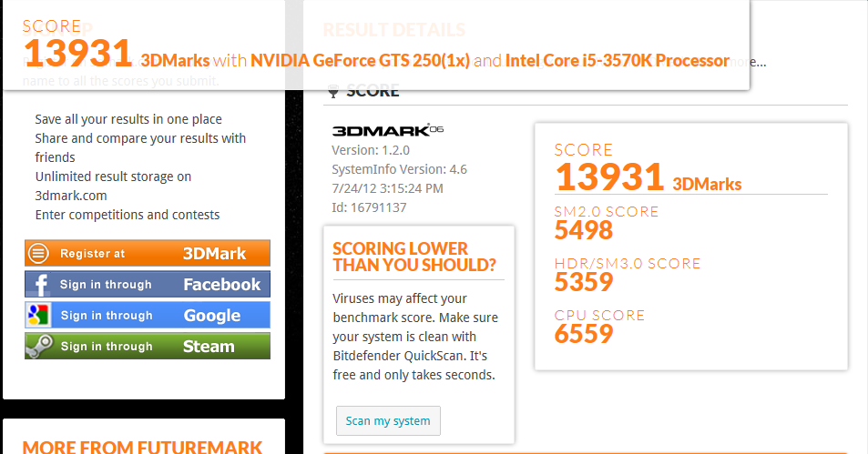This screenshot has width=868, height=454.
Task: Click the date 7/24/12 3:15:24 PM
Action: click(x=387, y=188)
